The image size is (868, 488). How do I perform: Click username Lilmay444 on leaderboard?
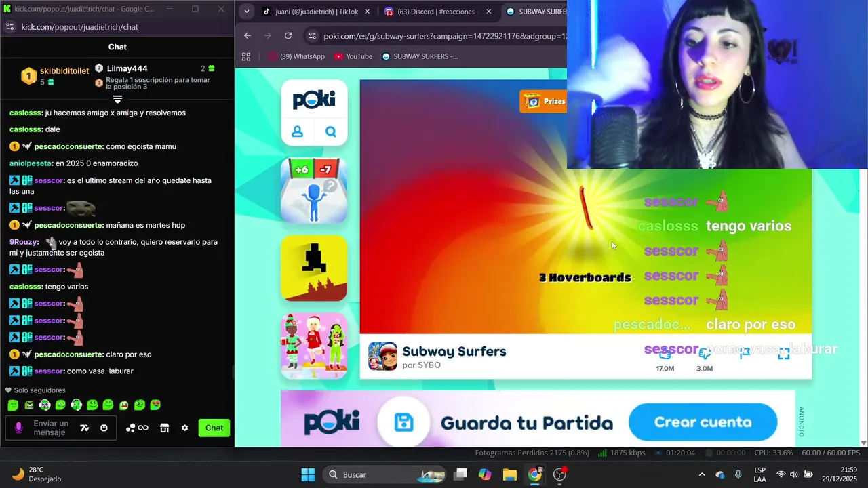click(x=127, y=68)
